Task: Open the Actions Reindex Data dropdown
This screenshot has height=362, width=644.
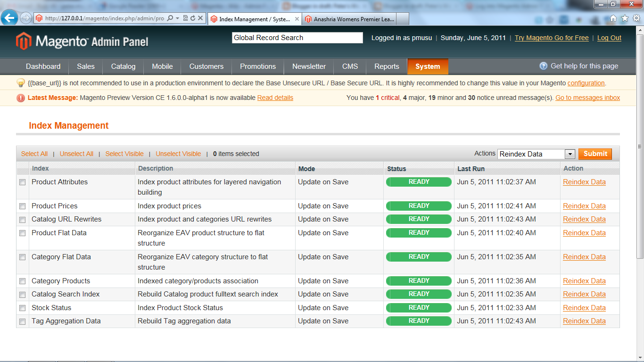Action: coord(537,154)
